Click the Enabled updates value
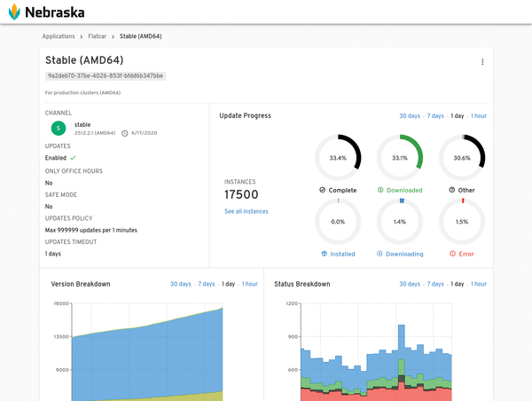Image resolution: width=532 pixels, height=401 pixels. 56,158
